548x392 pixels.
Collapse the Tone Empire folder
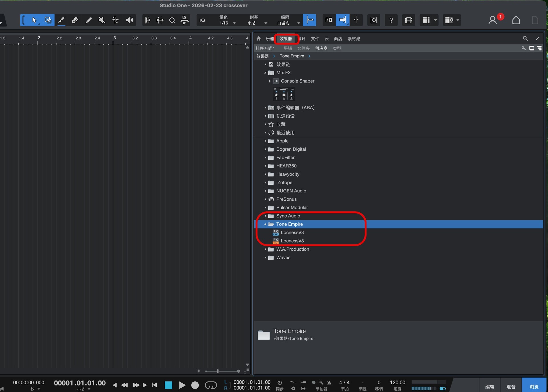tap(265, 224)
